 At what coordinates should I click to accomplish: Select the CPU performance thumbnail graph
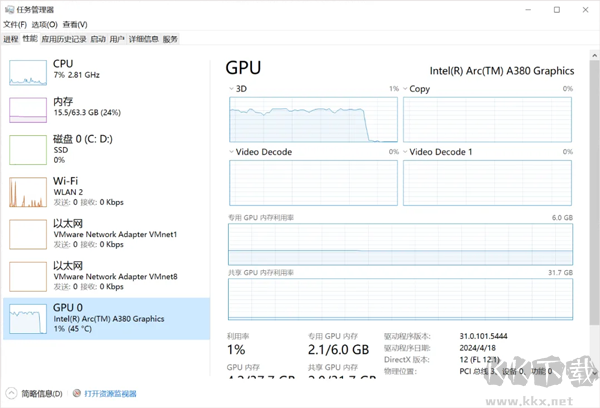[x=28, y=71]
